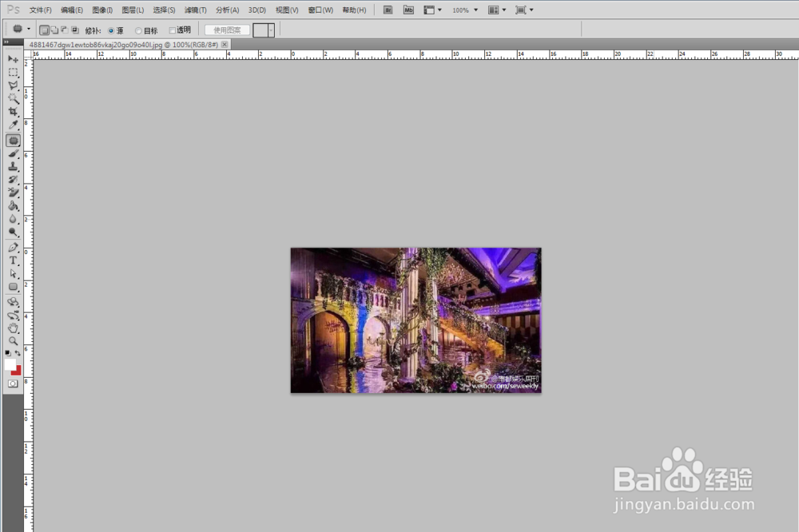Select the 源 (Source) radio button
This screenshot has width=799, height=532.
point(111,30)
